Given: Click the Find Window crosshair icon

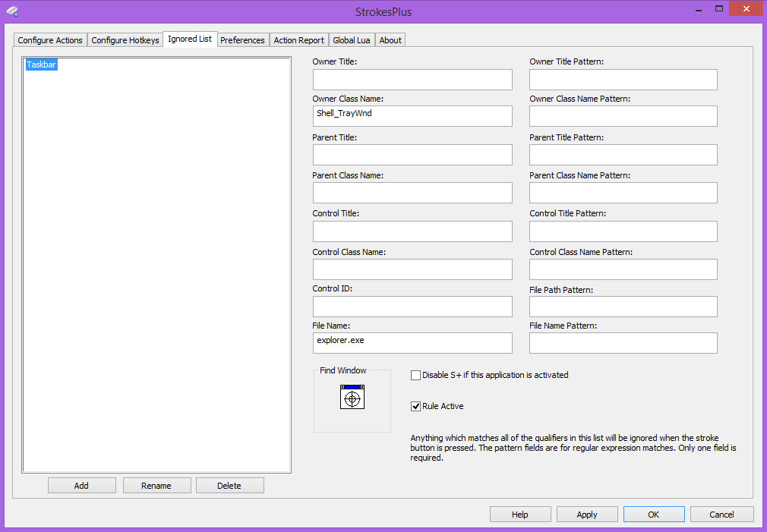Looking at the screenshot, I should click(x=352, y=397).
